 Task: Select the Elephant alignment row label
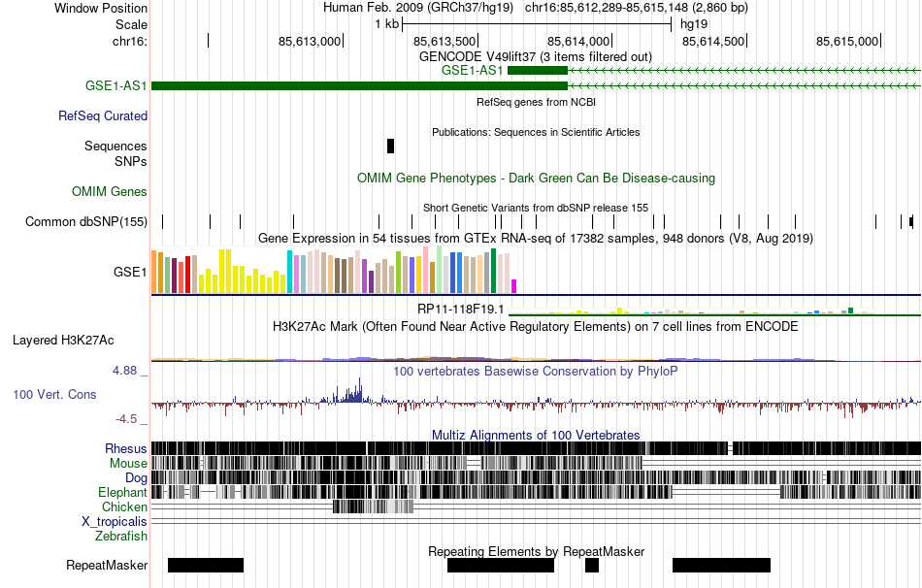coord(122,492)
